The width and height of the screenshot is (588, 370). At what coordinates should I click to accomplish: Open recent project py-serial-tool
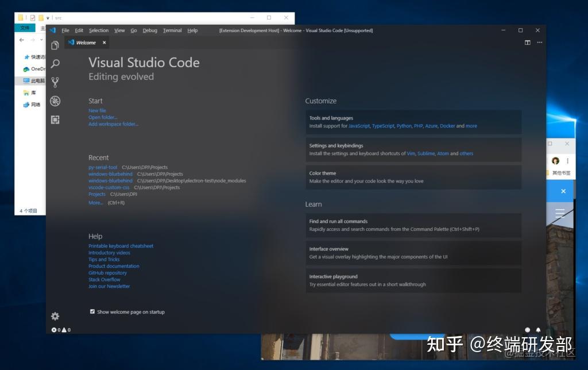[x=102, y=167]
